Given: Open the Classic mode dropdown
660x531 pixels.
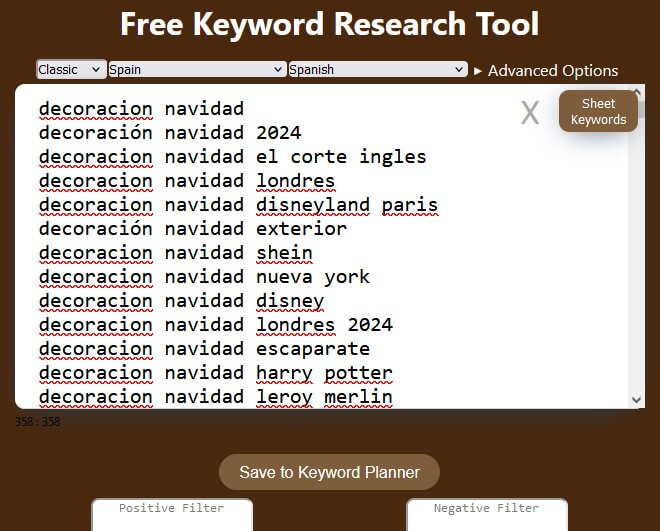Looking at the screenshot, I should pos(71,69).
